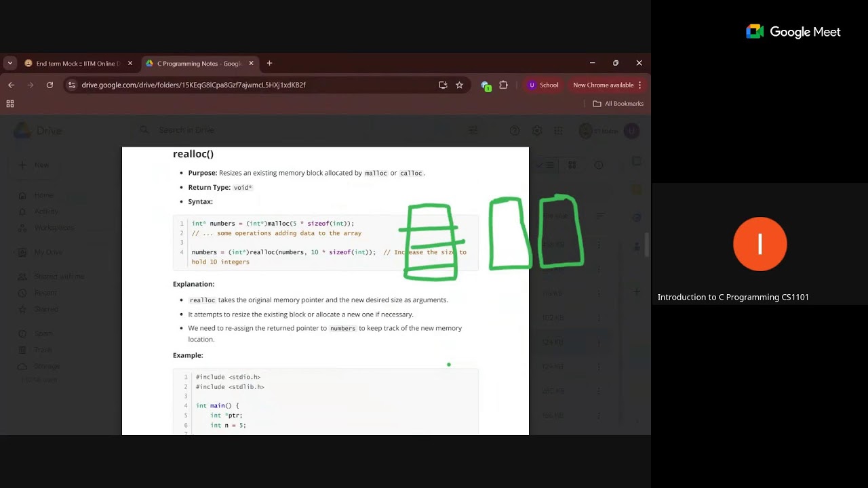The width and height of the screenshot is (868, 488).
Task: Click the realloc() heading in the preview
Action: click(193, 154)
